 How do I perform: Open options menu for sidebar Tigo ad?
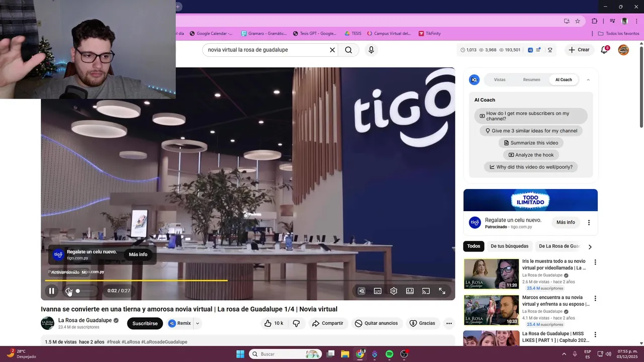click(589, 222)
